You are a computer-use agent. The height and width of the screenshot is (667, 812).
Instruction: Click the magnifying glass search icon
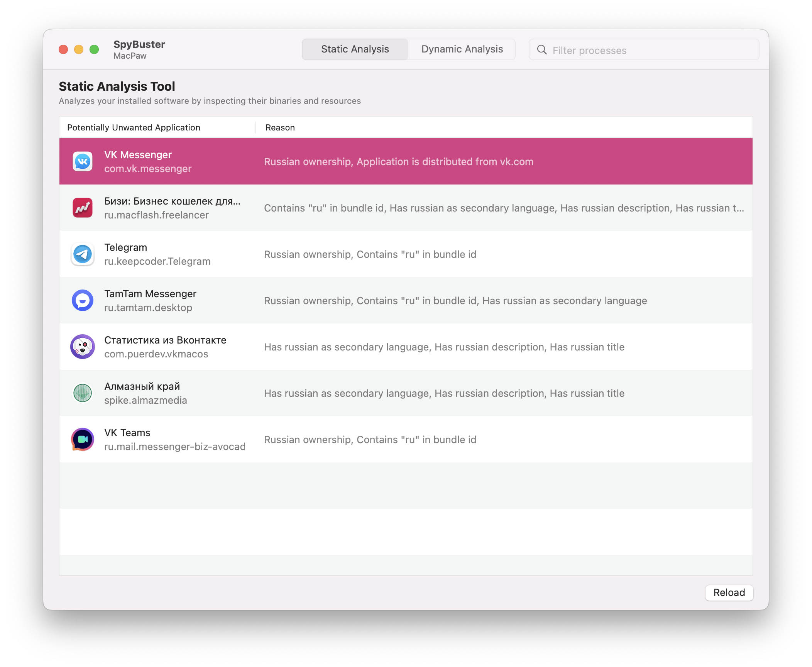541,50
